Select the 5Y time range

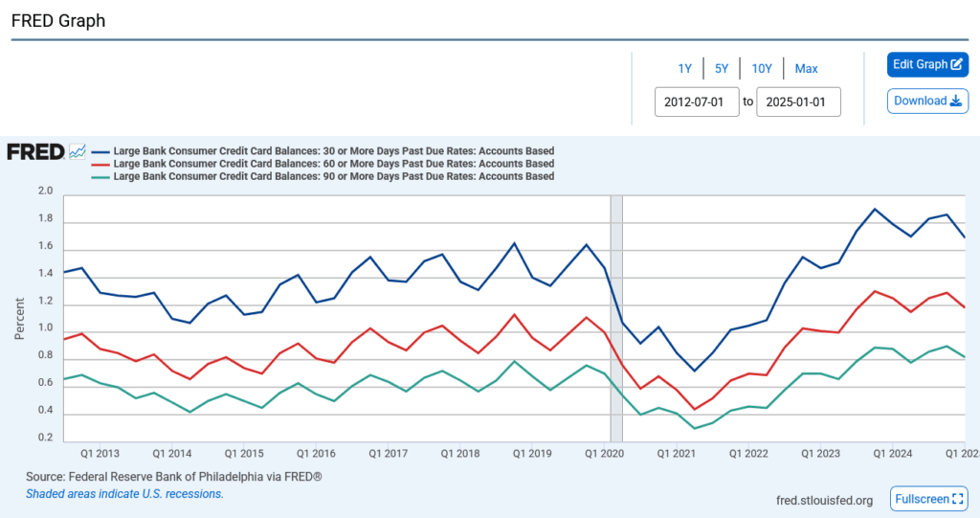click(722, 68)
